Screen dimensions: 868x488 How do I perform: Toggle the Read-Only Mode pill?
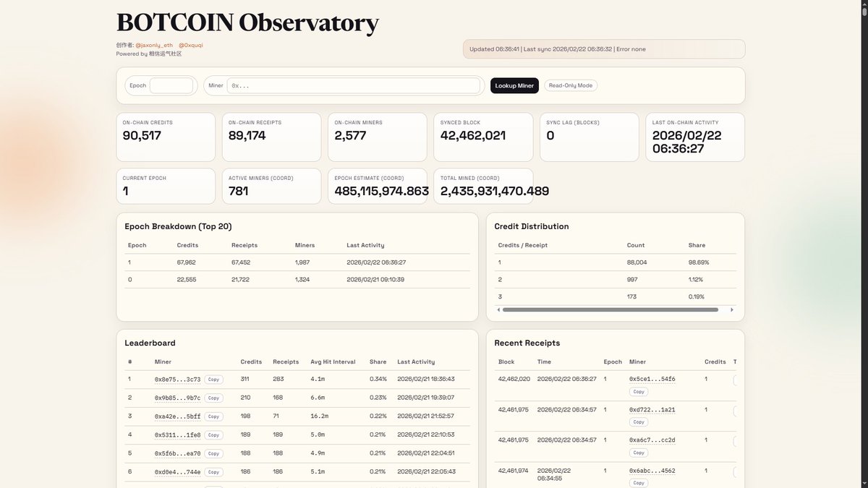click(x=571, y=85)
